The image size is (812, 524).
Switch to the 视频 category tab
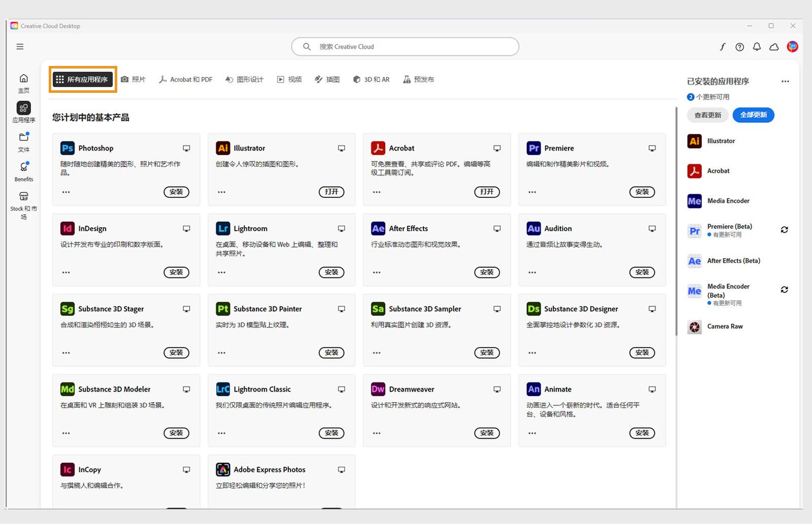pyautogui.click(x=289, y=79)
